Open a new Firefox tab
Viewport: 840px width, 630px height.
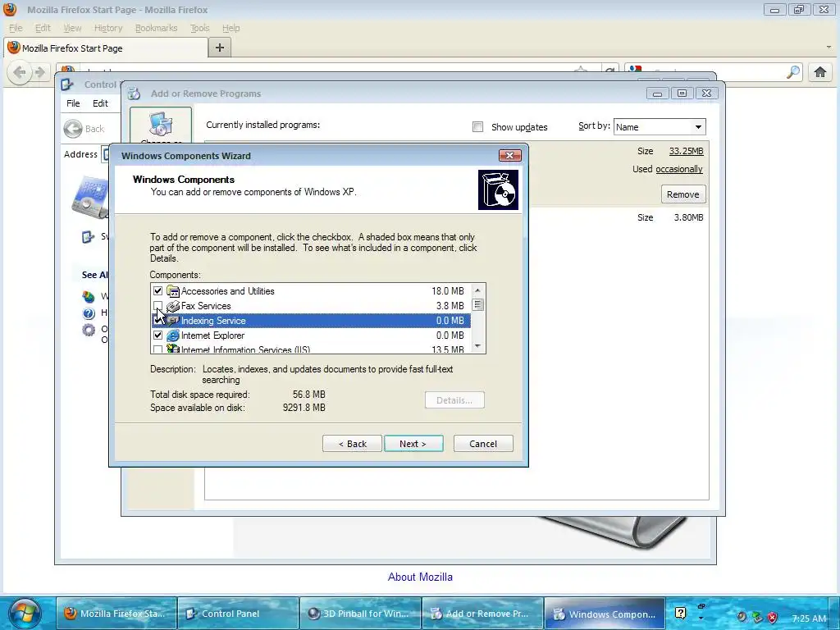pyautogui.click(x=220, y=47)
